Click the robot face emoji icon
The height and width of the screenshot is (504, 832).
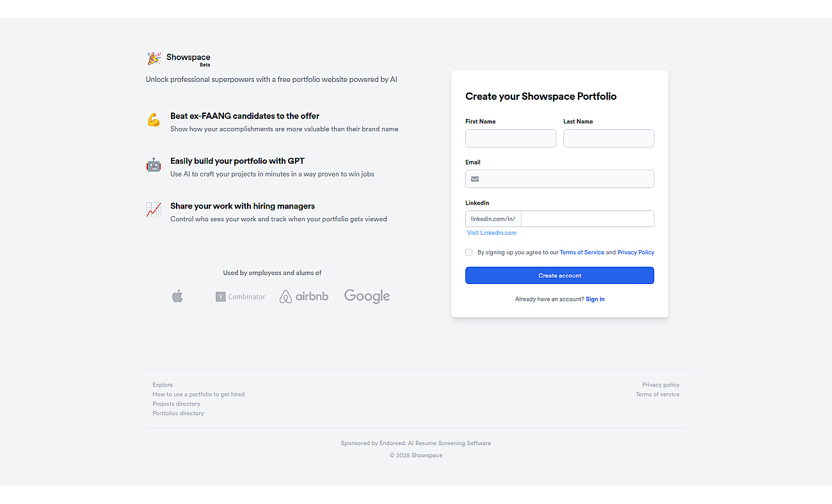pos(154,165)
